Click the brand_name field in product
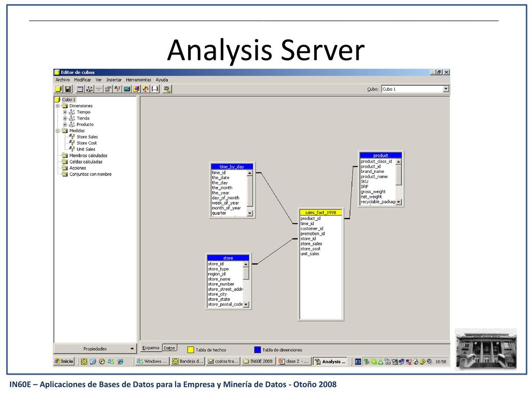Screen dimensions: 532x399 372,171
